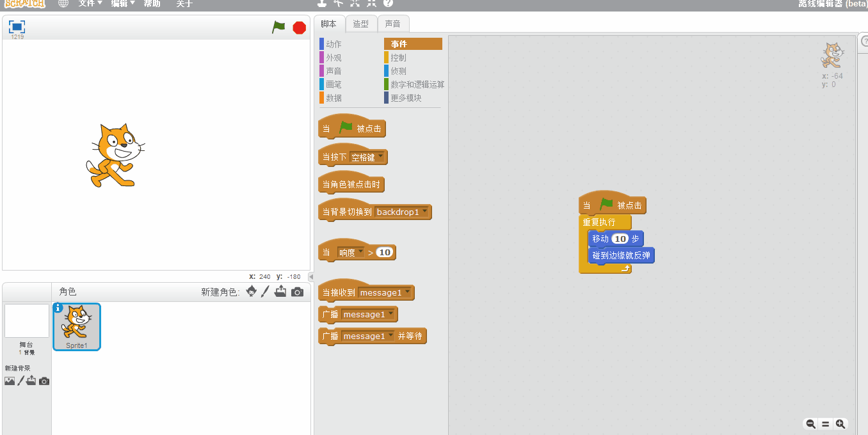
Task: Click the green flag above the stage
Action: [278, 27]
